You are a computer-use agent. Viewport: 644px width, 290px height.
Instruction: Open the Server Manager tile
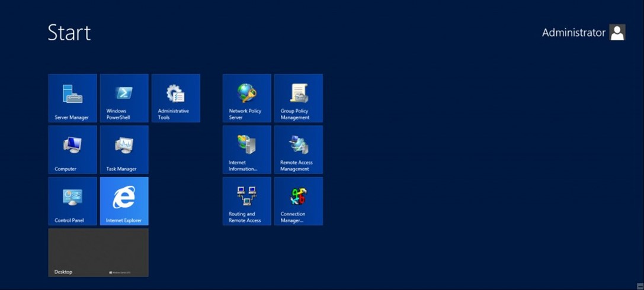pos(73,98)
